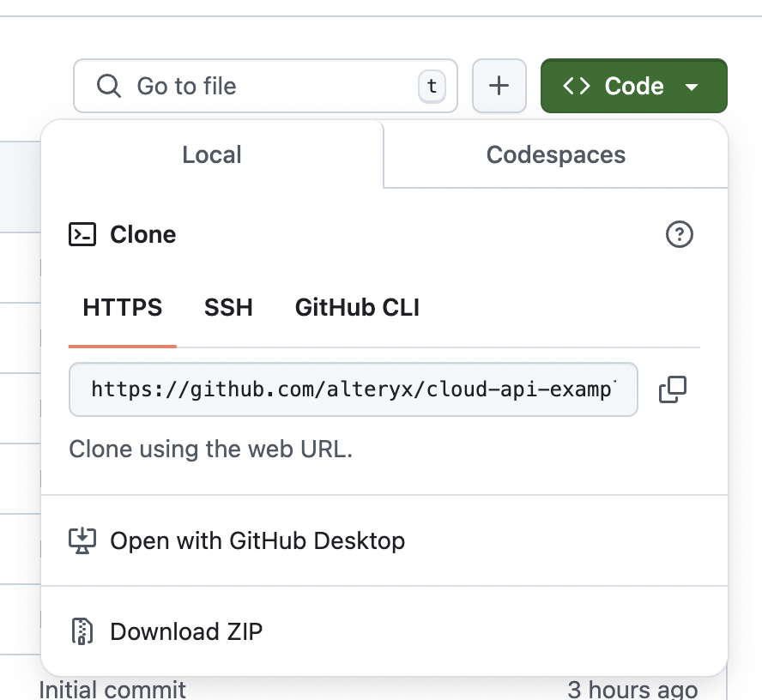Click the ZIP file icon

82,631
